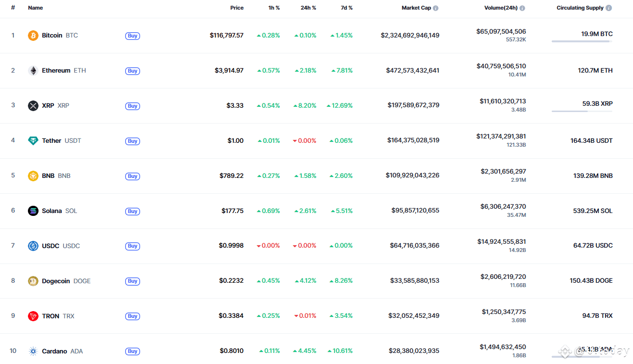Click the Buy button for BNB
633x364 pixels.
coord(133,176)
